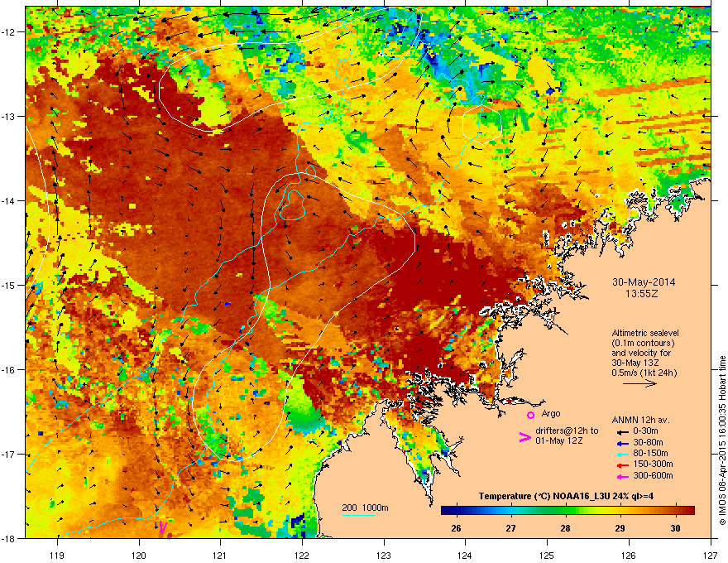Select the red 150-300m arrow in legend
The height and width of the screenshot is (563, 728).
(x=623, y=465)
